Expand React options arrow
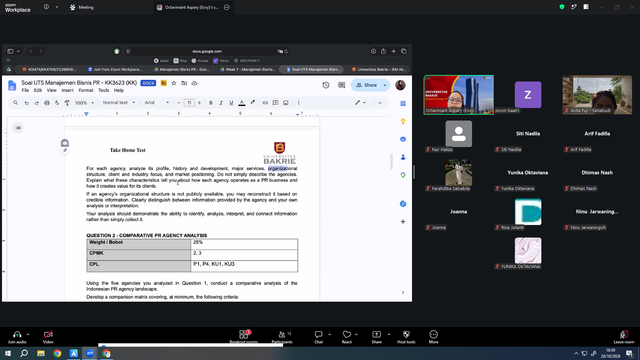640x360 pixels. pos(356,334)
